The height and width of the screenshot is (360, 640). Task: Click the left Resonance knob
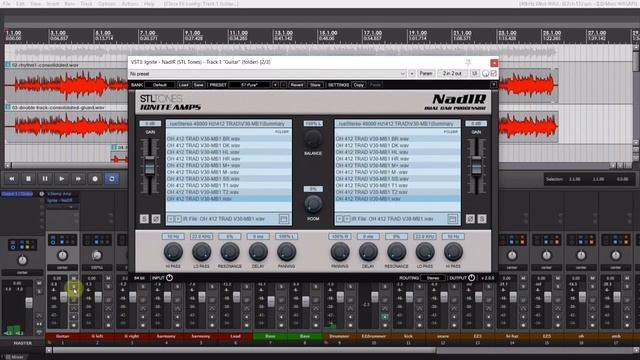(230, 252)
